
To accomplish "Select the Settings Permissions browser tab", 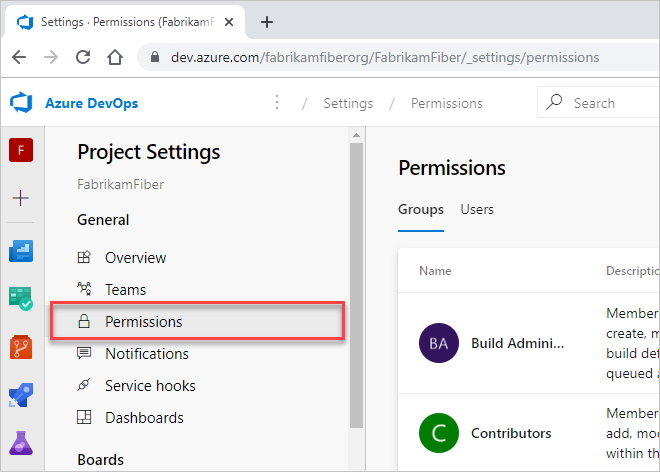I will point(124,22).
